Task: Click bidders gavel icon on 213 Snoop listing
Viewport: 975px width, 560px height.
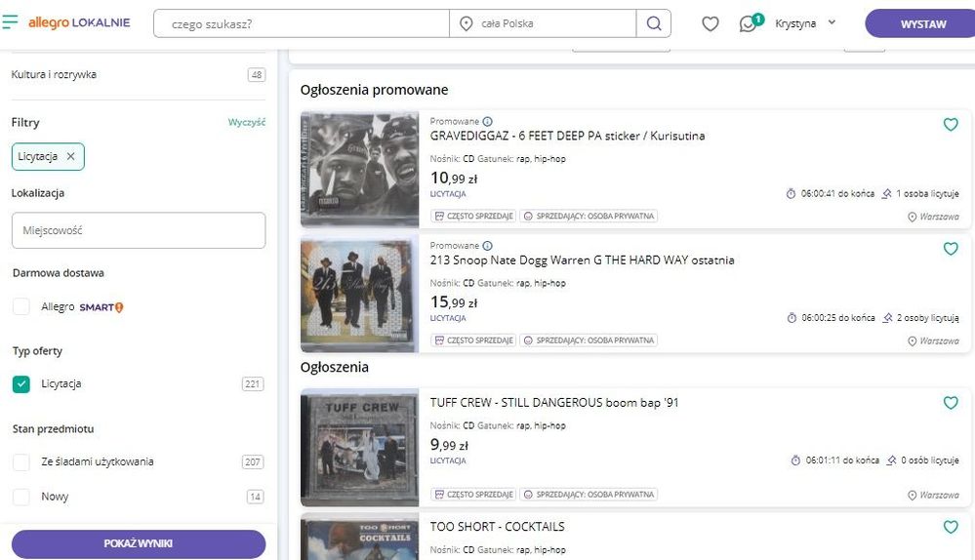Action: 887,318
